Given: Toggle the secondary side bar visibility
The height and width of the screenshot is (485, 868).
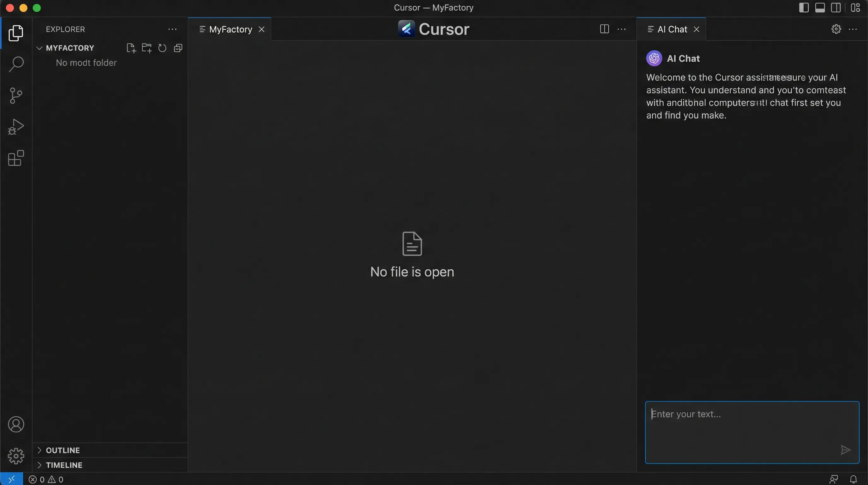Looking at the screenshot, I should [x=837, y=7].
